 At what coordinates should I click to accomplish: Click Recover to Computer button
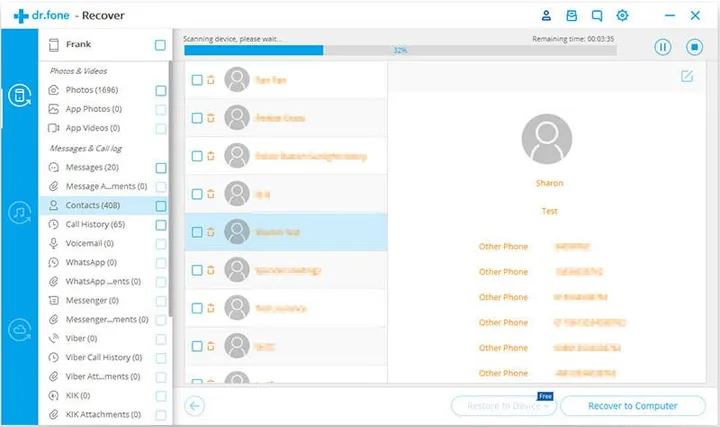[x=633, y=406]
